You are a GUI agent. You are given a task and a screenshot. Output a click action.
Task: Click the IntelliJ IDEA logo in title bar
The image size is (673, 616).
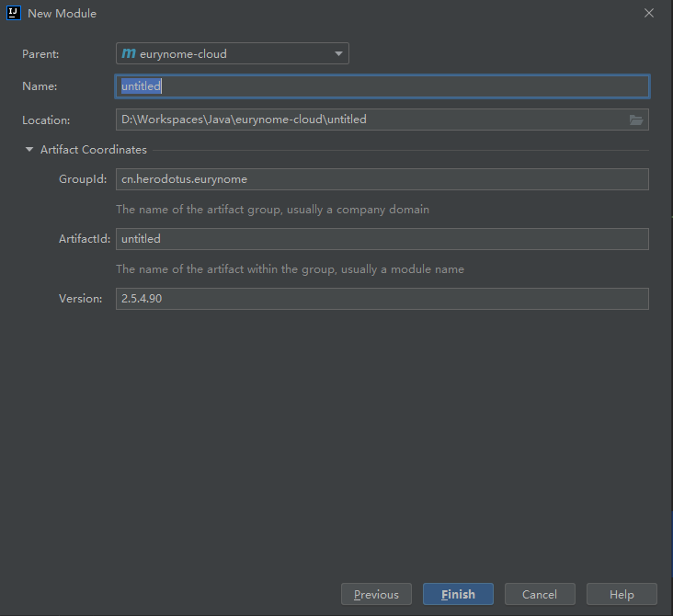pyautogui.click(x=14, y=14)
